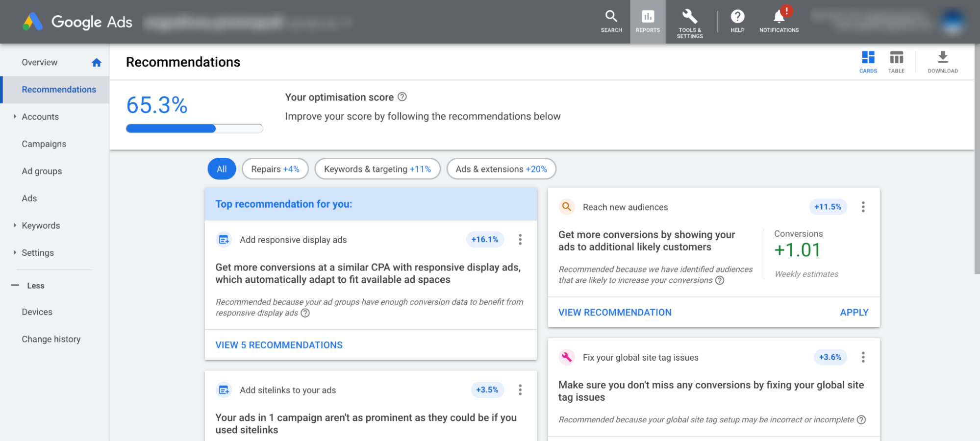The height and width of the screenshot is (441, 980).
Task: Click help icon after global site tag reason
Action: coord(861,420)
